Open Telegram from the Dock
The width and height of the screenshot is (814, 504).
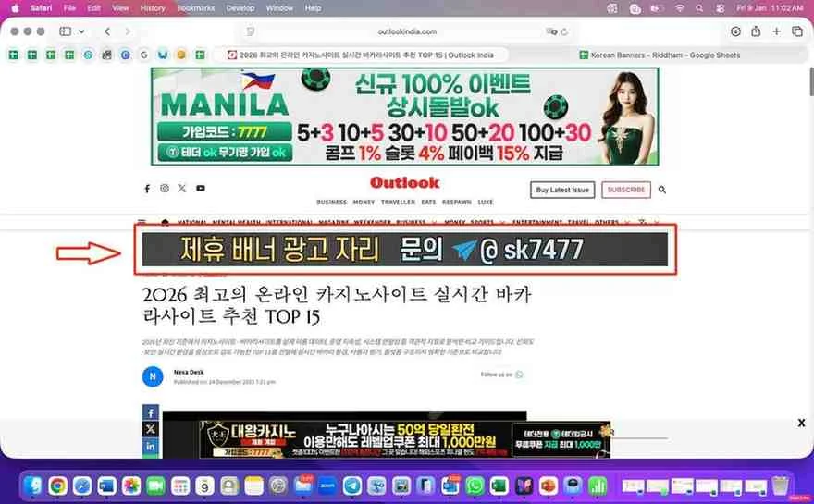pyautogui.click(x=352, y=485)
